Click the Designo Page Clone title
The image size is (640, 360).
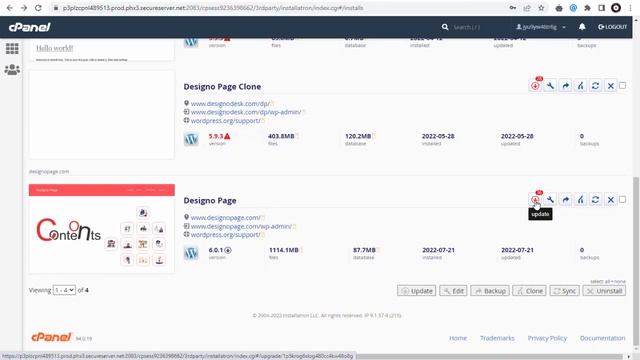[x=222, y=87]
